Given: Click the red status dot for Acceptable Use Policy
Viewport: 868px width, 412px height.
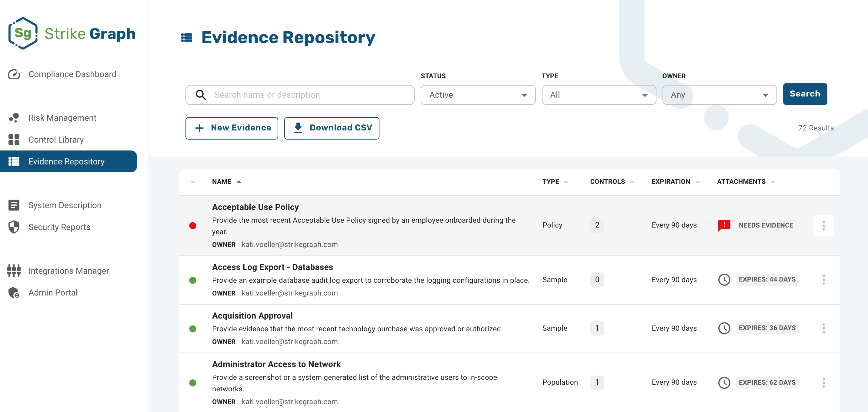Looking at the screenshot, I should point(193,226).
